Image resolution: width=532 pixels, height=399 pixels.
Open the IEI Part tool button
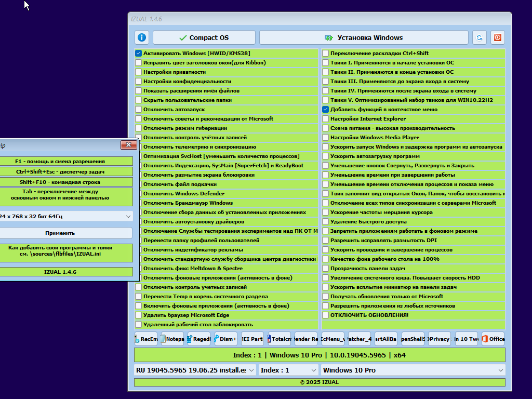252,339
